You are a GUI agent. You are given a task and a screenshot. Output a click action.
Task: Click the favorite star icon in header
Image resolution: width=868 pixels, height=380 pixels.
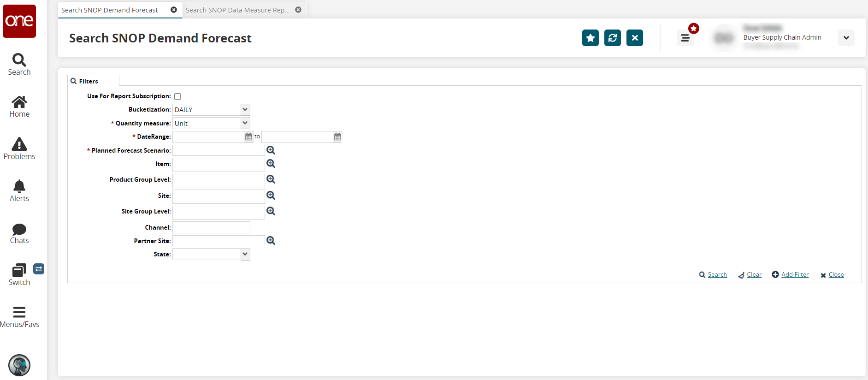[590, 38]
